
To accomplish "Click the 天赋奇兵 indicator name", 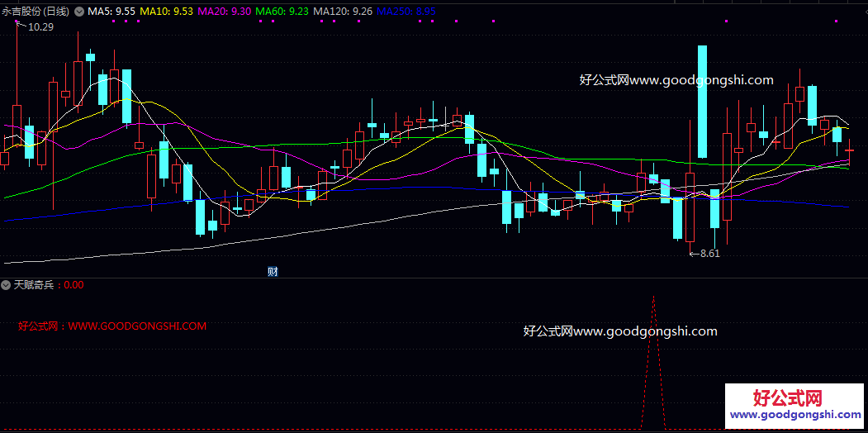I will [x=33, y=285].
